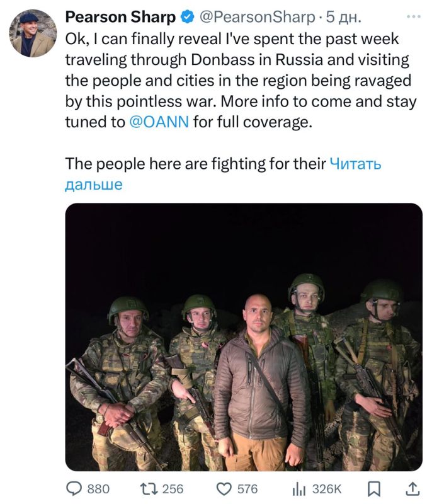Image resolution: width=432 pixels, height=504 pixels.
Task: Click the 576 likes count
Action: coord(246,488)
